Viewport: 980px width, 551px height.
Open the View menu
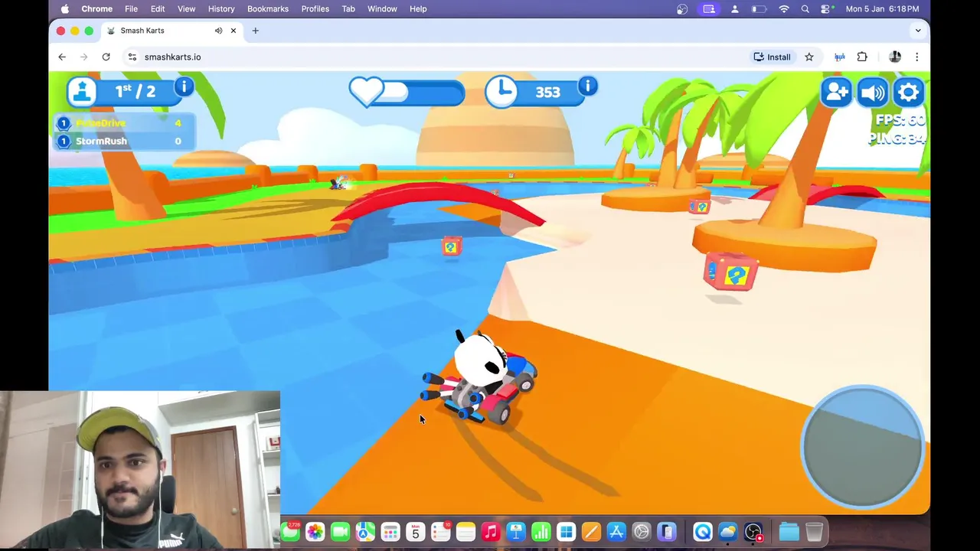coord(186,8)
